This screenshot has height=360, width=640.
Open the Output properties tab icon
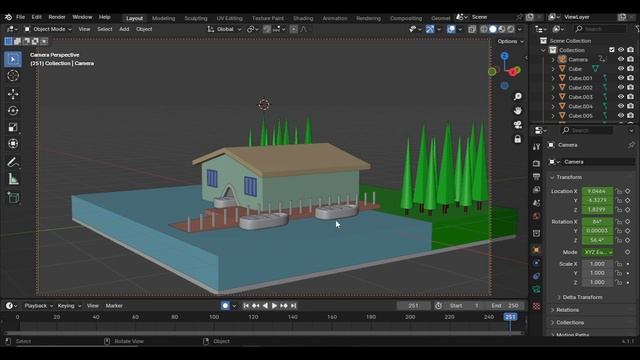pyautogui.click(x=536, y=176)
